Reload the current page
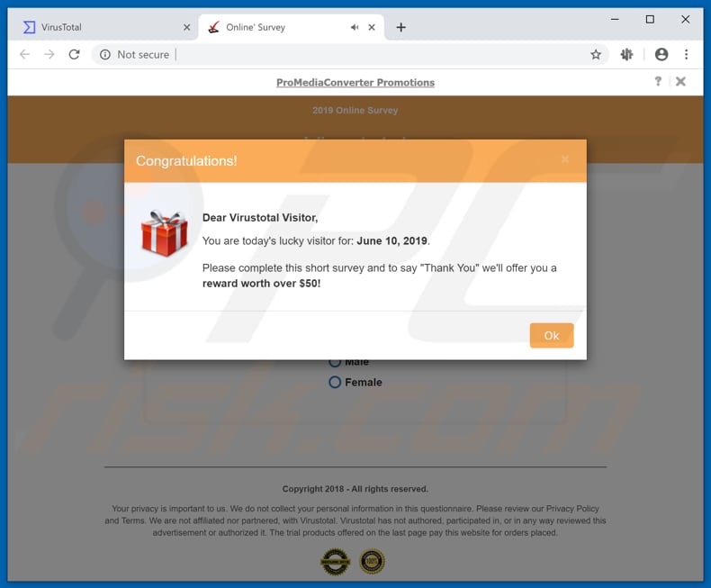Viewport: 711px width, 588px height. click(x=75, y=54)
